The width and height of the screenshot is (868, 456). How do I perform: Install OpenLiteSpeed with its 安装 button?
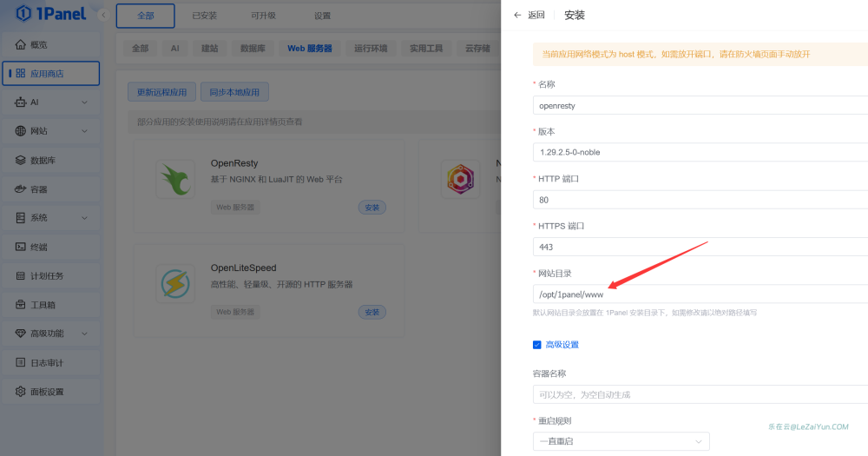point(372,312)
